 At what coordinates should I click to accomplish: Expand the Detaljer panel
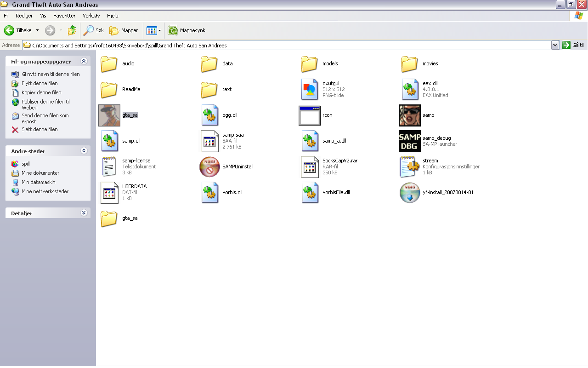pyautogui.click(x=84, y=213)
